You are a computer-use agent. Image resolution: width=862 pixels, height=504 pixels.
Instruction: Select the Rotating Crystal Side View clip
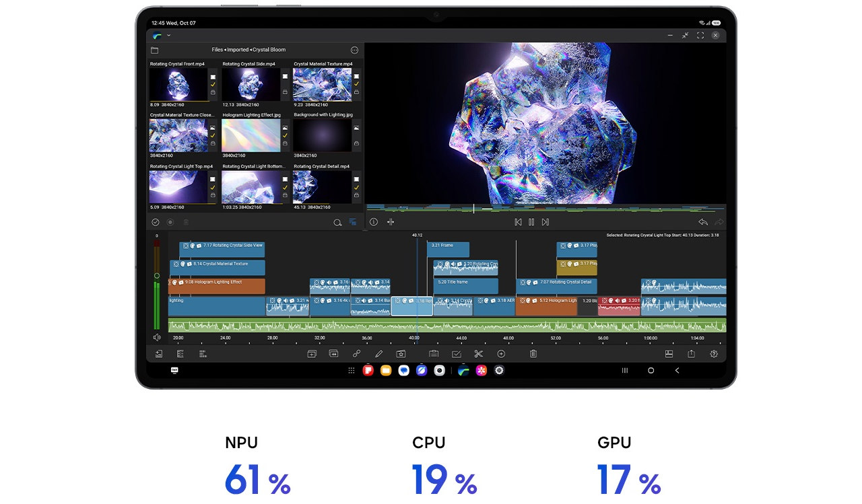(x=222, y=250)
